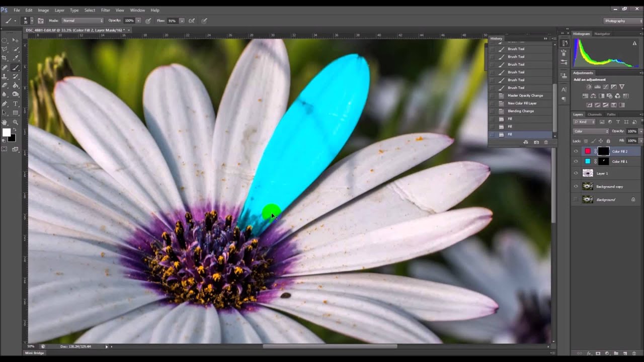Open the layer blending mode Color dropdown
This screenshot has height=362, width=644.
click(x=591, y=131)
